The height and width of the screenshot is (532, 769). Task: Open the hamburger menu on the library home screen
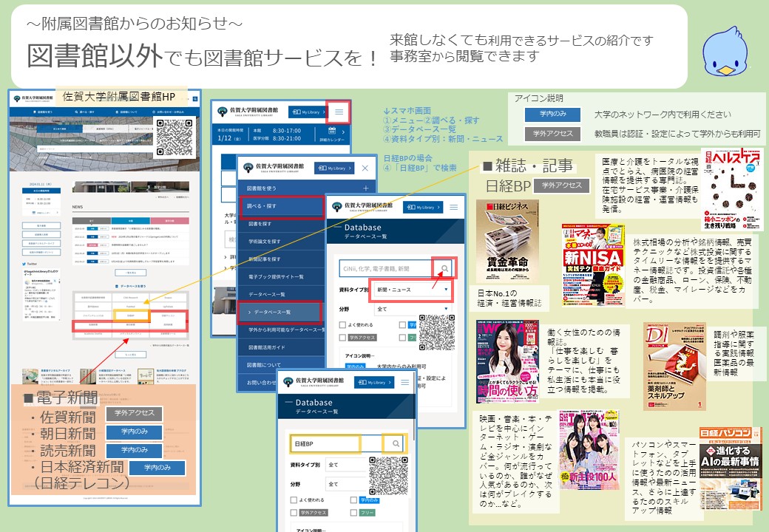click(339, 112)
